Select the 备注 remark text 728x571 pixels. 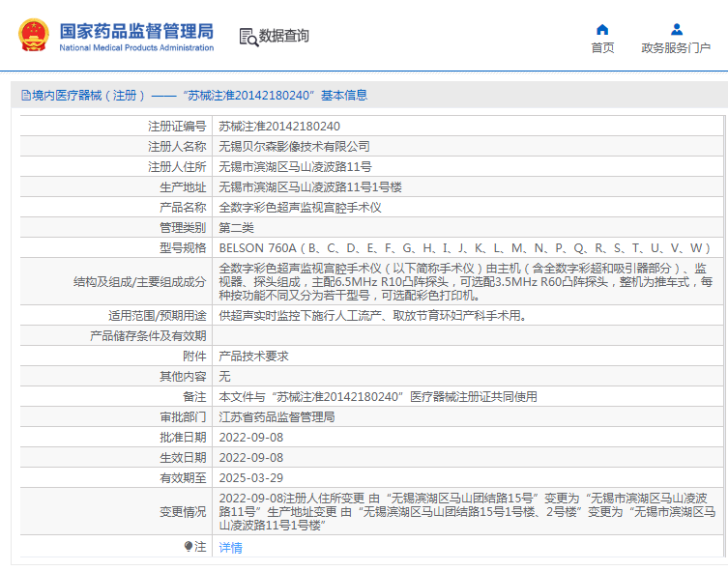(378, 397)
